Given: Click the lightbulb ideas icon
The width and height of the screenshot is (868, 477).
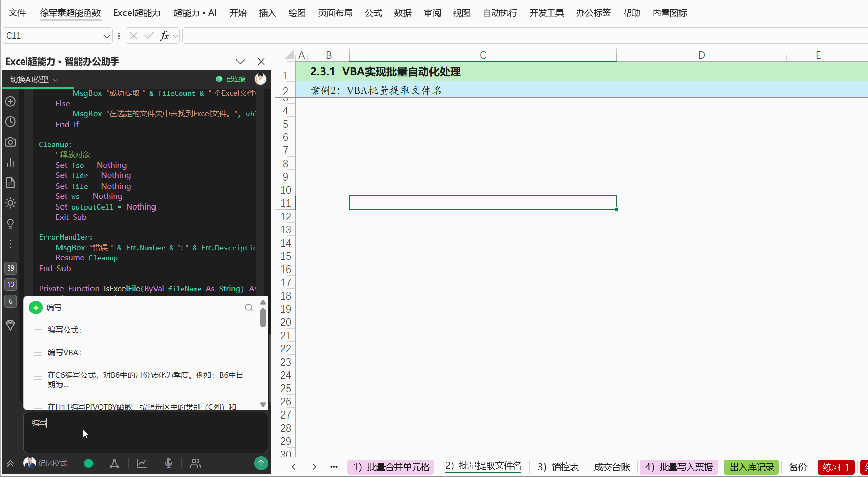Looking at the screenshot, I should (10, 224).
